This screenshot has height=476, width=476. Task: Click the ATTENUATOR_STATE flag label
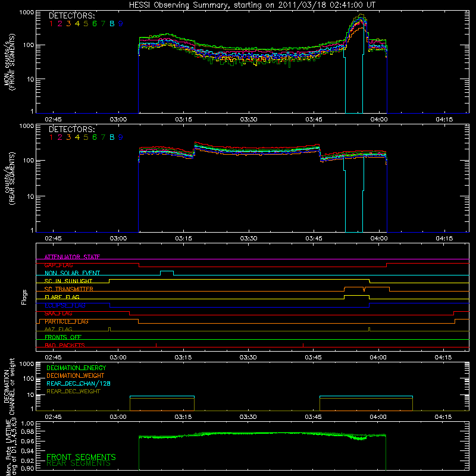[x=72, y=257]
